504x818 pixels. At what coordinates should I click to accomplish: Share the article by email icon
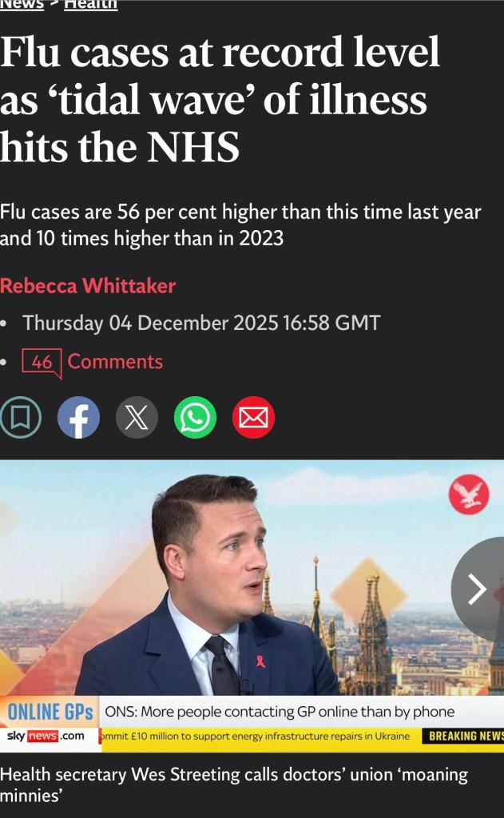[x=253, y=417]
